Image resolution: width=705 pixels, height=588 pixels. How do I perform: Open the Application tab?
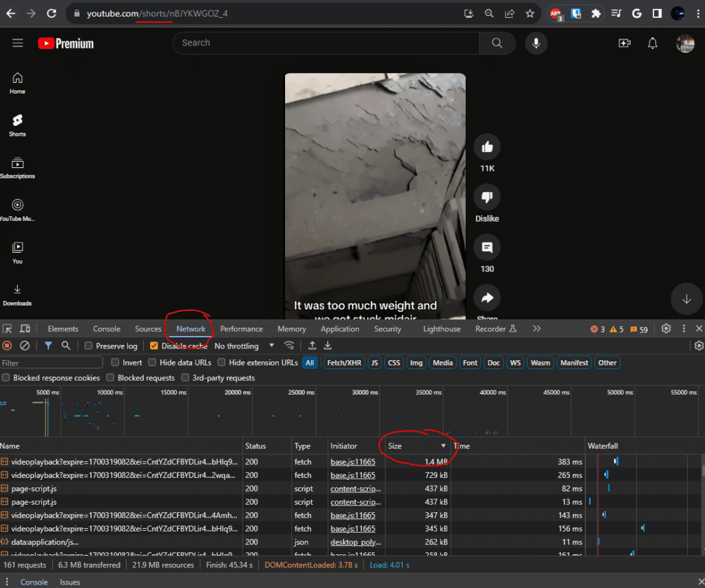point(340,328)
